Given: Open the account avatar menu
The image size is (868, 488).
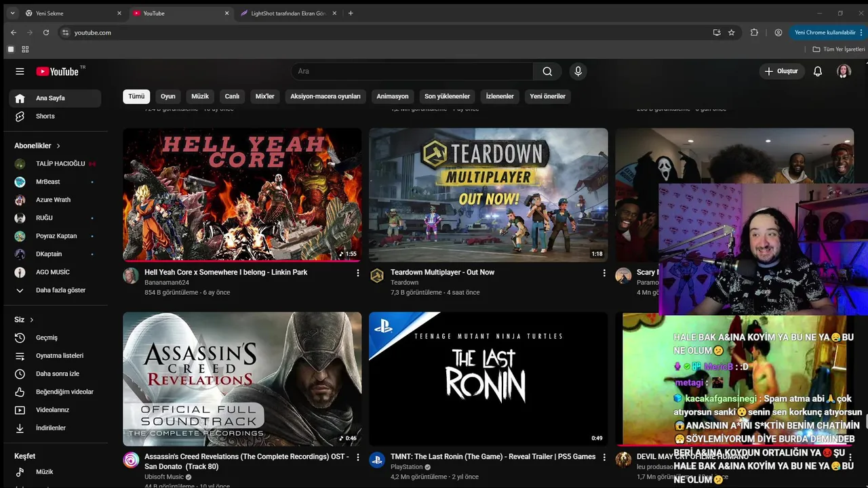Looking at the screenshot, I should (x=844, y=71).
